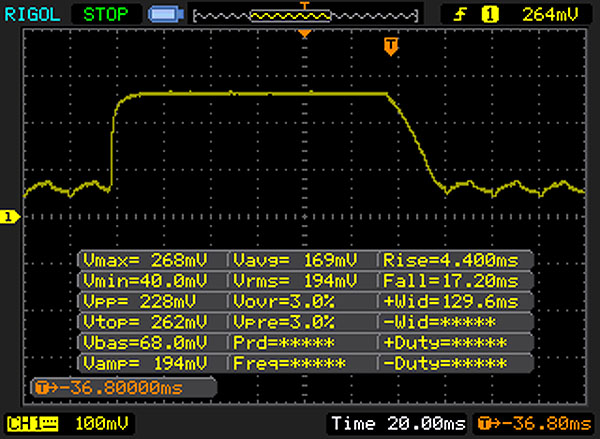Click the Vmax= 268mV measurement
The height and width of the screenshot is (439, 600).
(x=153, y=258)
